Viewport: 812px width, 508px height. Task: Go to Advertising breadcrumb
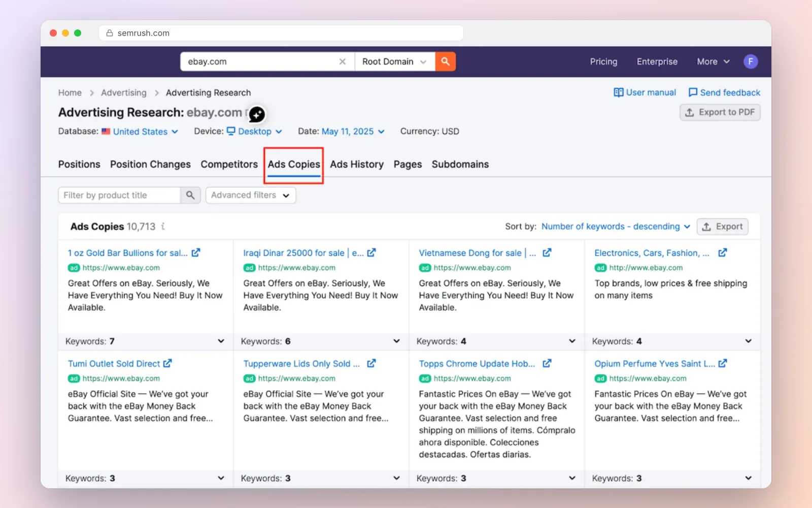click(123, 92)
